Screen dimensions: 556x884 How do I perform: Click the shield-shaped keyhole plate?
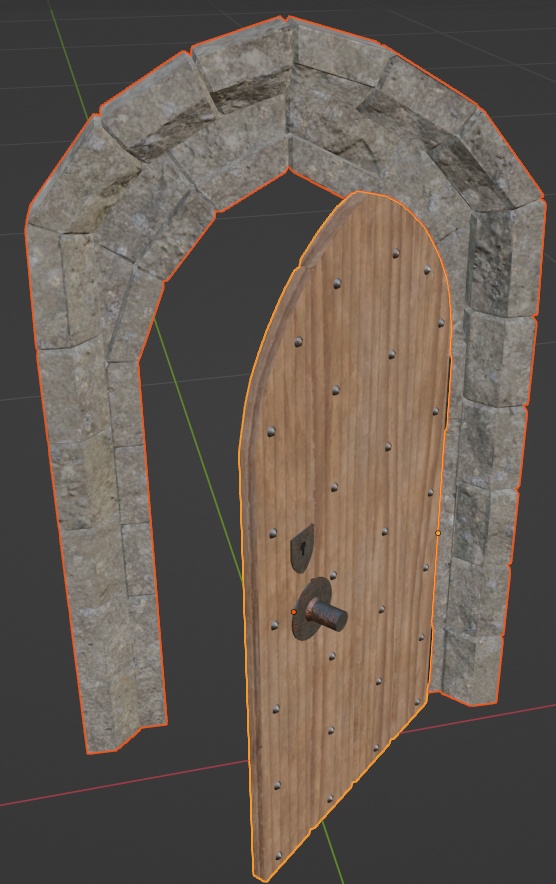tap(302, 548)
